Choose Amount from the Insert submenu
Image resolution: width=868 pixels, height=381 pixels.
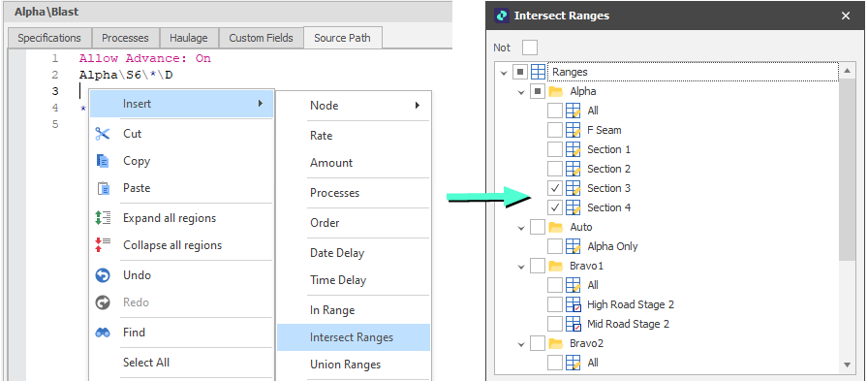(354, 163)
